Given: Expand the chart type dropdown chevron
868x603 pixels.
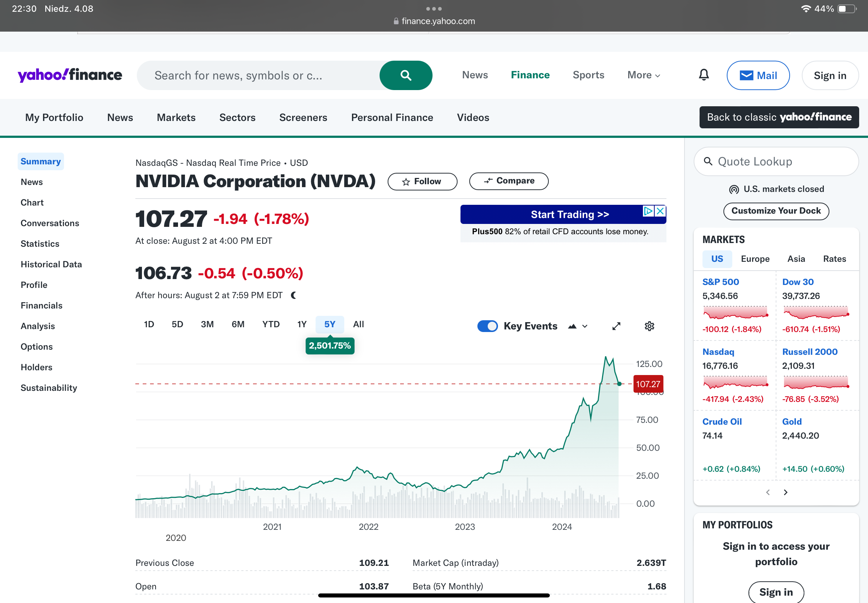Looking at the screenshot, I should coord(584,327).
